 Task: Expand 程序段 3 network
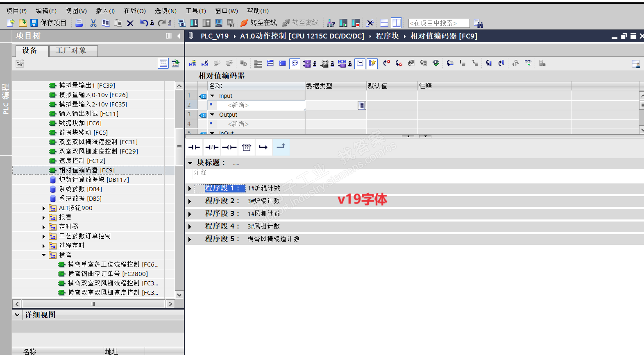(190, 214)
